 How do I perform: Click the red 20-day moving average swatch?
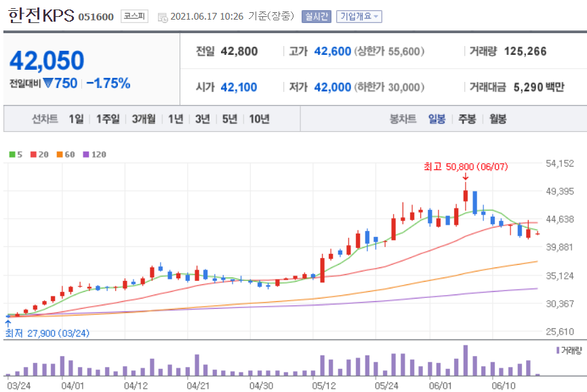[33, 154]
